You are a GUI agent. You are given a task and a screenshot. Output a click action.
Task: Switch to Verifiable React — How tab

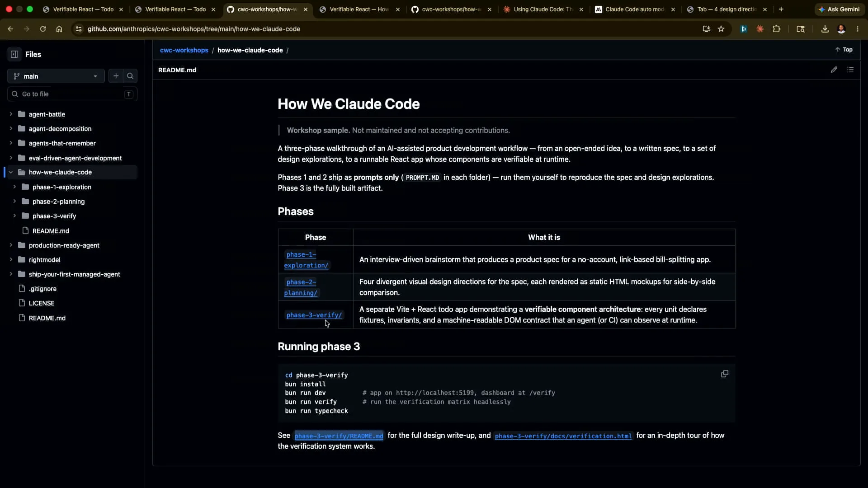[x=359, y=9]
